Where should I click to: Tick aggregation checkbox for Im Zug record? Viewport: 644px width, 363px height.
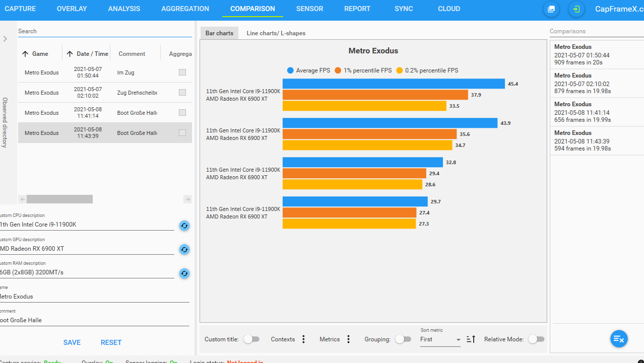(182, 72)
